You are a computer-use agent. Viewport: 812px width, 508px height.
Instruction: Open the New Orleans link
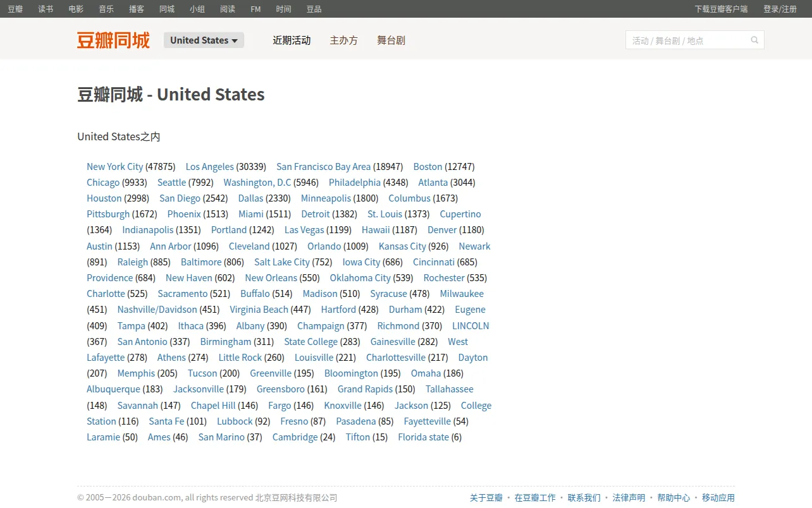point(271,278)
